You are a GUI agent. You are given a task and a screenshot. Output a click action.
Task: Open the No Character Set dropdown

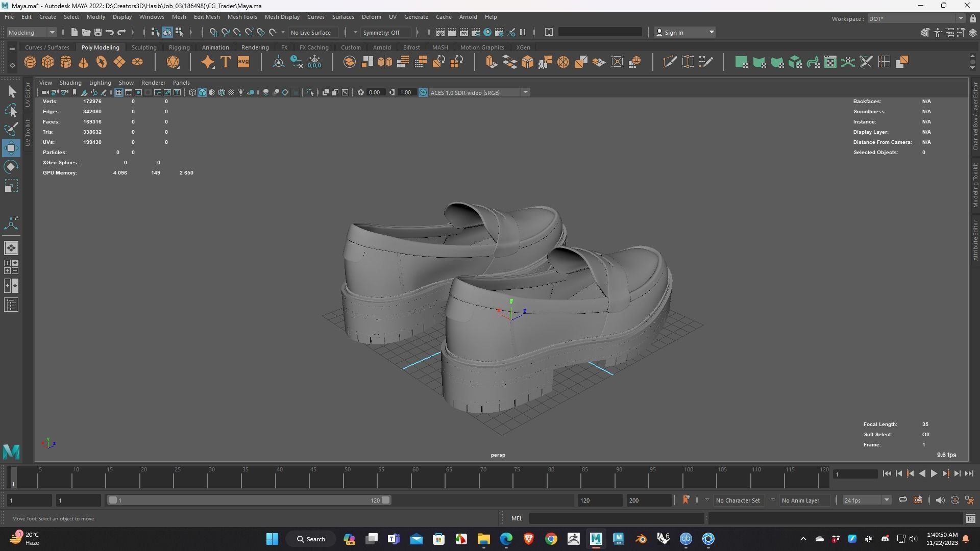point(738,500)
